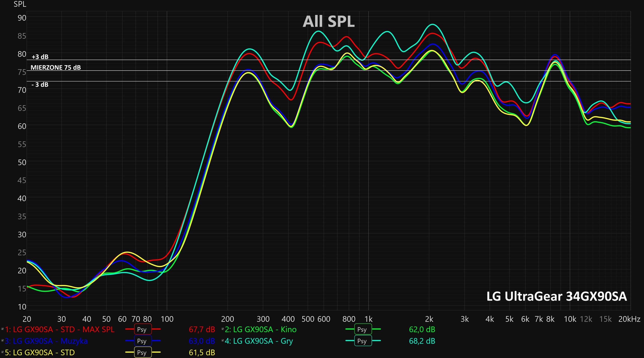This screenshot has width=644, height=358.
Task: Click the '1k' frequency axis label
Action: 369,319
